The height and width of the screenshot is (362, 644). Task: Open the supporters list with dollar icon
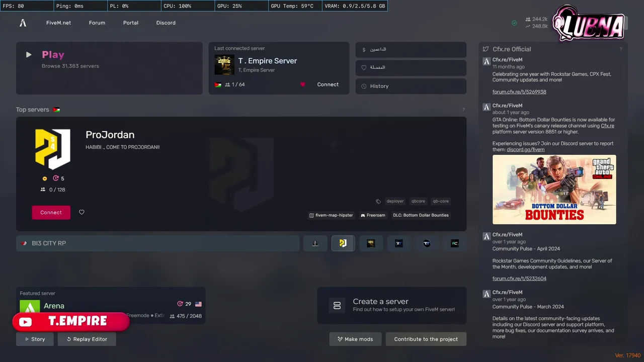[x=411, y=50]
